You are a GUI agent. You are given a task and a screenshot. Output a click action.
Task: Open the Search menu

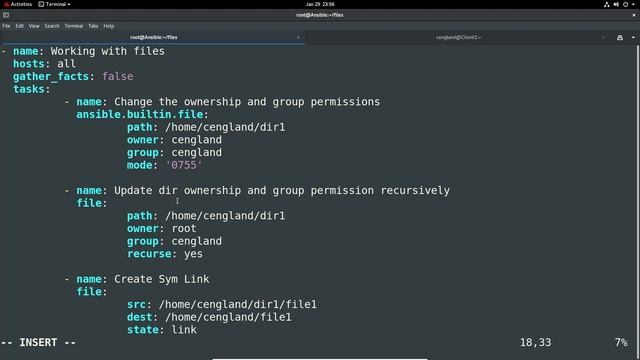52,26
